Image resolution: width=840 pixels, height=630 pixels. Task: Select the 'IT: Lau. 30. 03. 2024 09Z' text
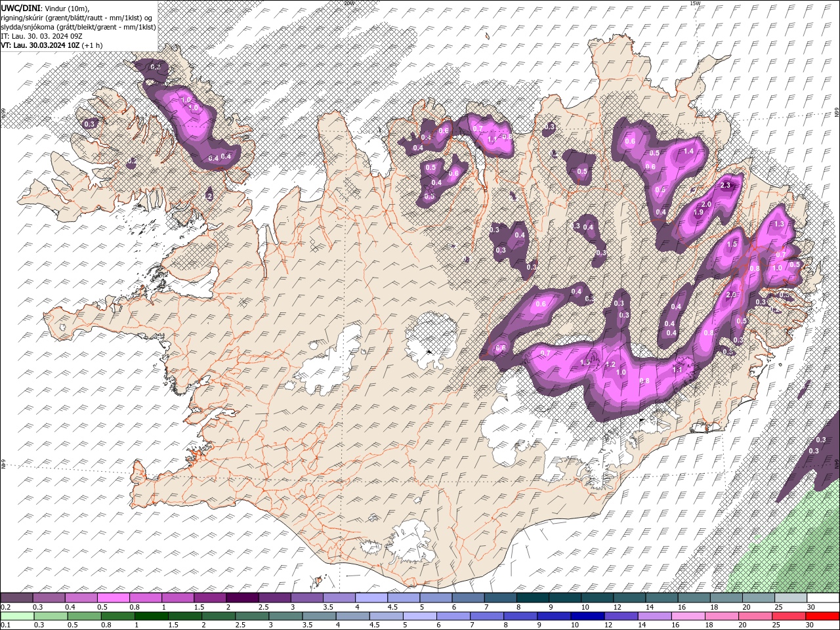pos(41,35)
